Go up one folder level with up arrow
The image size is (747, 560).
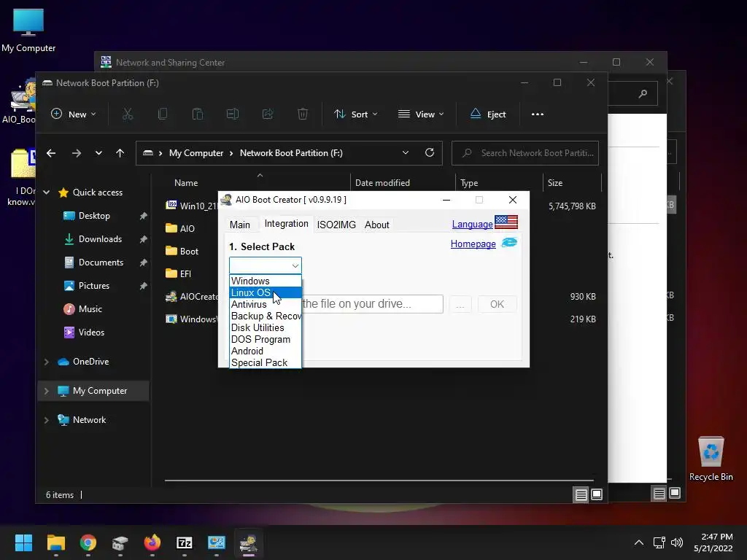[120, 153]
